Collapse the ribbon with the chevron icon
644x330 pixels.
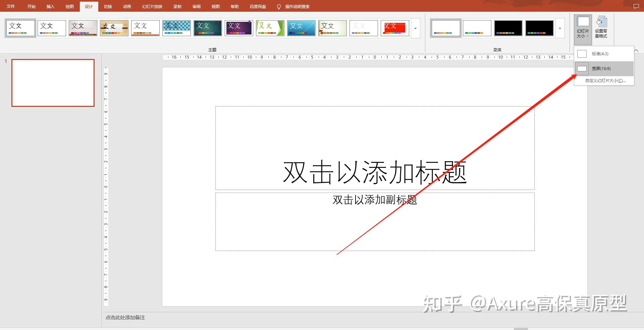[637, 50]
